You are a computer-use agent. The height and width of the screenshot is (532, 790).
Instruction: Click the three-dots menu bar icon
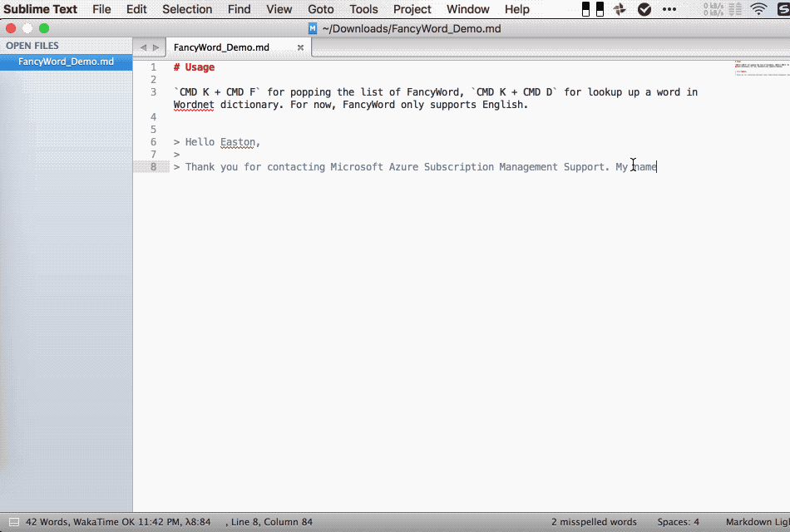click(x=669, y=8)
